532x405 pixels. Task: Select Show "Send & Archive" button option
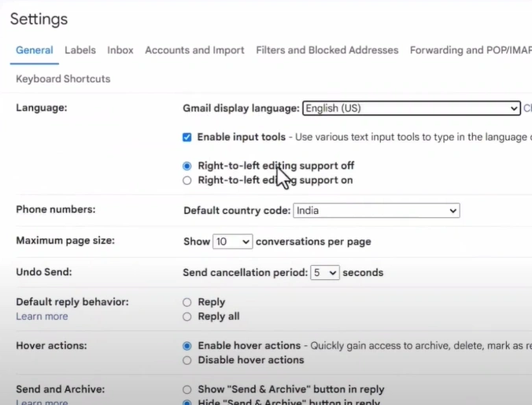pyautogui.click(x=187, y=390)
